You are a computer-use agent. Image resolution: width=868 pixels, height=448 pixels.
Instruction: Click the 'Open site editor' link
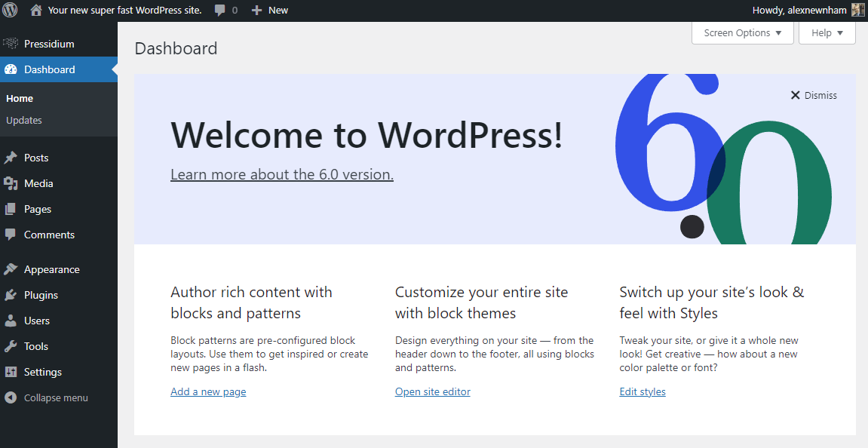(433, 391)
